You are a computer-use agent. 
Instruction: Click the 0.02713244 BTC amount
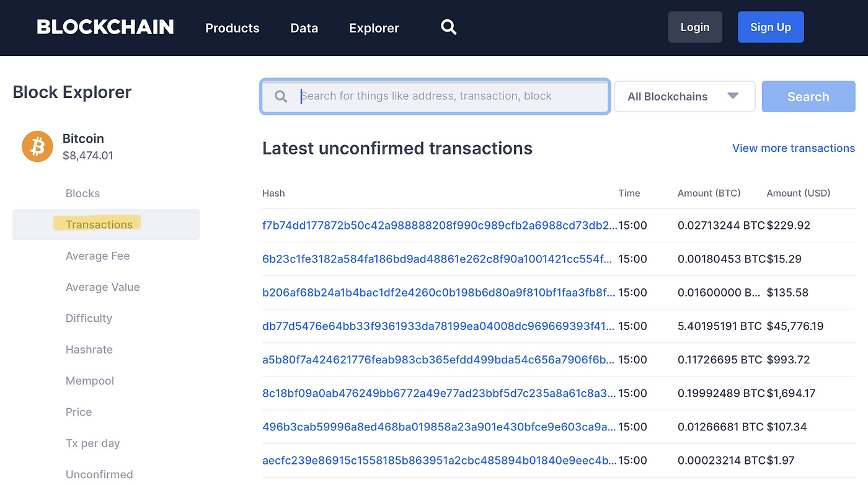tap(722, 225)
